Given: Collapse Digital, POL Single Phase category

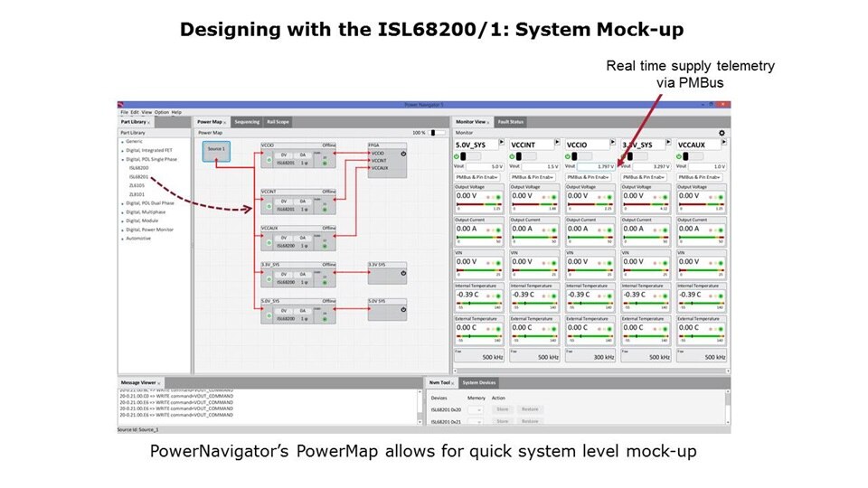Looking at the screenshot, I should click(x=122, y=159).
